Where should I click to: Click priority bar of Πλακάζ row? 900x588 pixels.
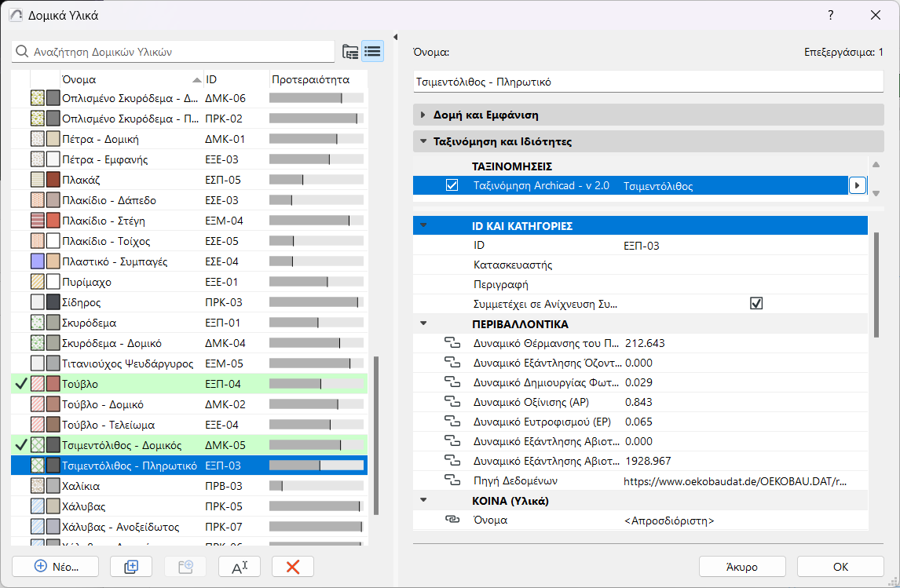[316, 180]
